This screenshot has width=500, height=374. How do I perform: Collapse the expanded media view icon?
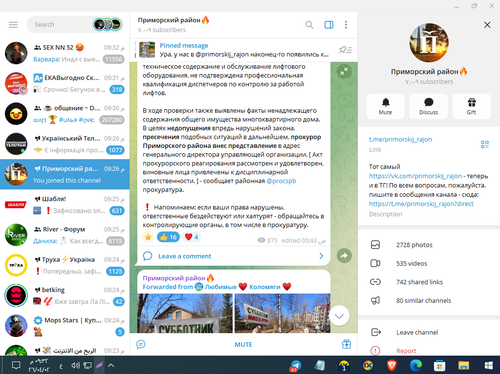tap(344, 71)
